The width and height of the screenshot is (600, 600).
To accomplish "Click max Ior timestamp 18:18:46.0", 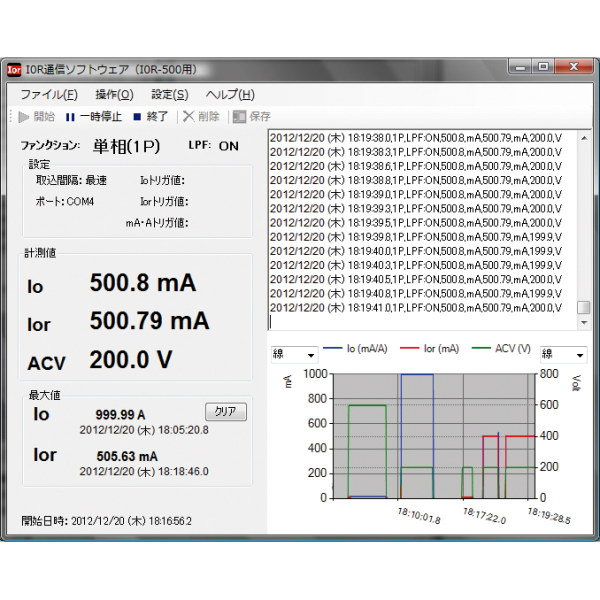I will click(x=144, y=471).
